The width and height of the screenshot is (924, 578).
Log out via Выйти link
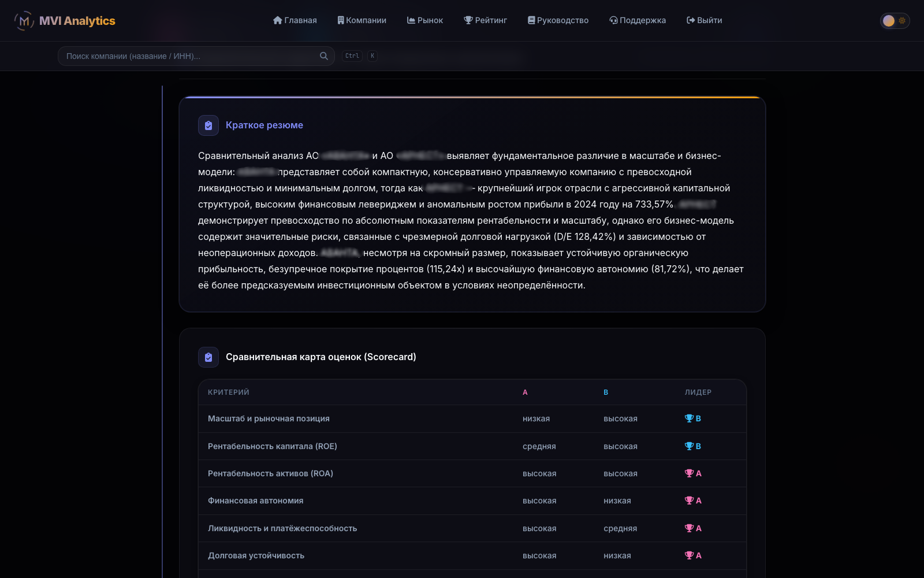(x=705, y=20)
